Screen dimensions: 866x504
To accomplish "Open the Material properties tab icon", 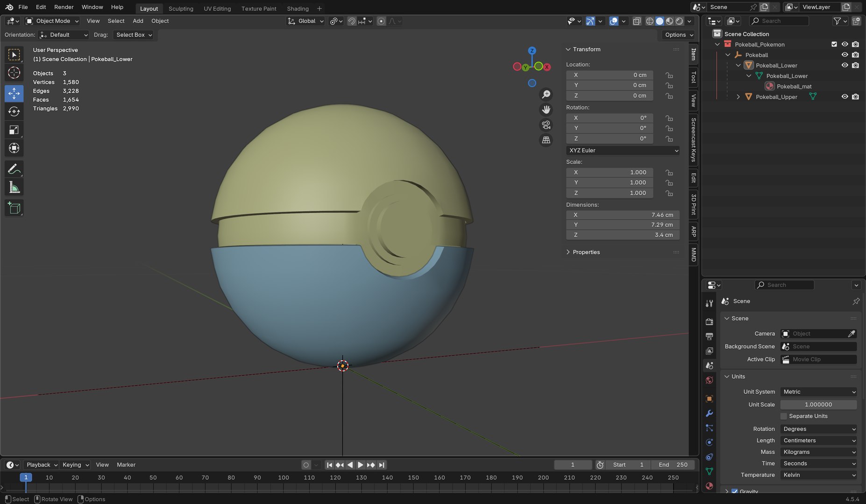I will click(x=709, y=486).
